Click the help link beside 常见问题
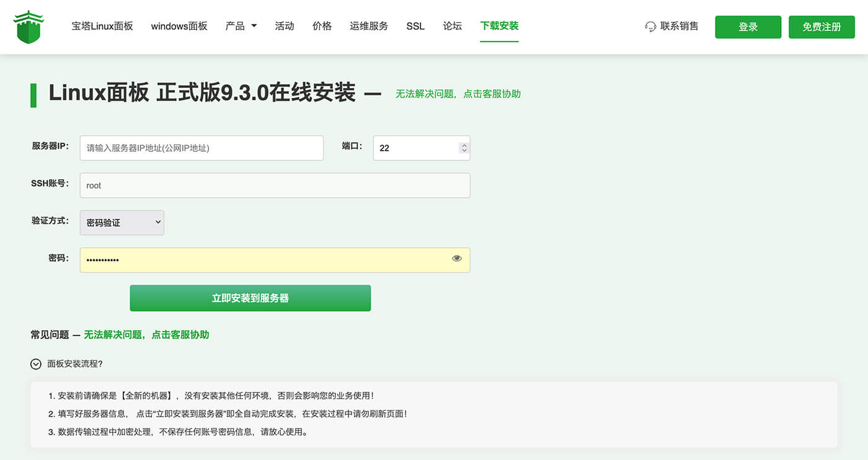Screen dimensions: 868x460 coord(146,335)
